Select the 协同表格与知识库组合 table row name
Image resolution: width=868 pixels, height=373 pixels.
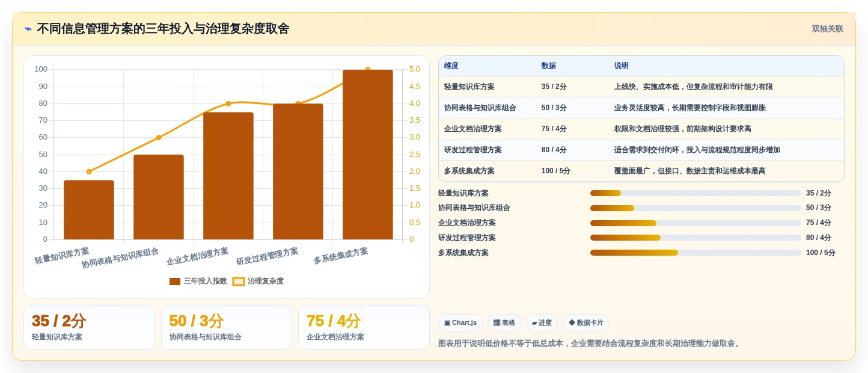(480, 108)
